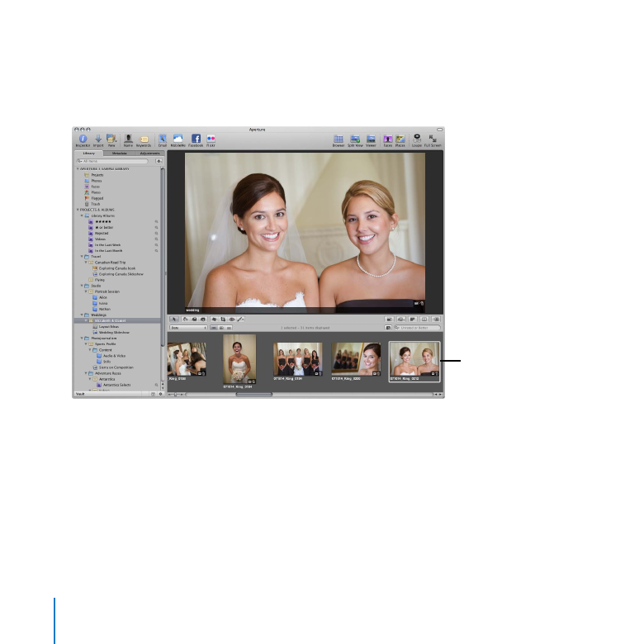The image size is (644, 644).
Task: Collapse the Library Albums group
Action: [82, 215]
